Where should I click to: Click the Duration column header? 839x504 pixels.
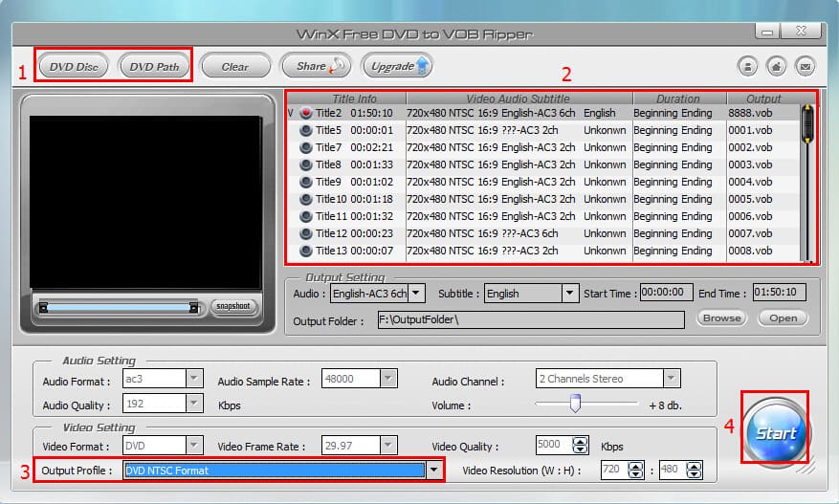click(678, 99)
